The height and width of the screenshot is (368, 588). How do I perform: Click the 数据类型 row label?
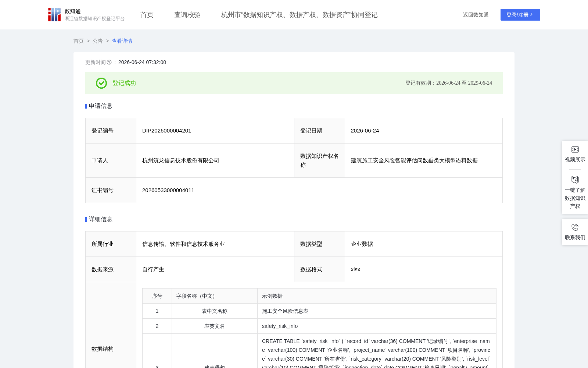311,244
